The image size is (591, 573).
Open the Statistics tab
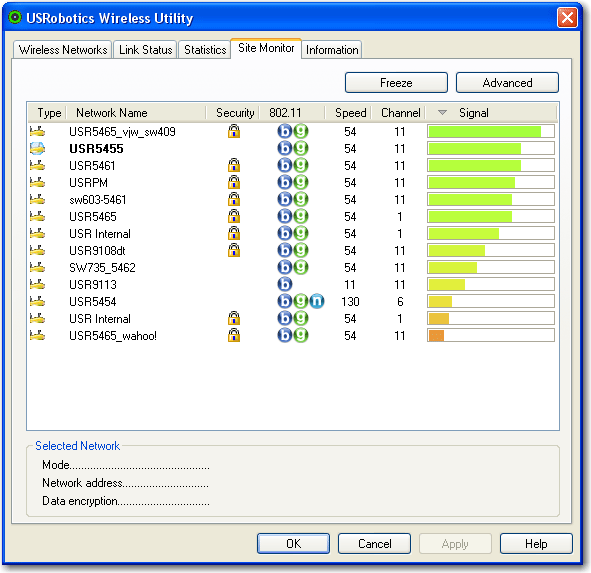pyautogui.click(x=205, y=50)
